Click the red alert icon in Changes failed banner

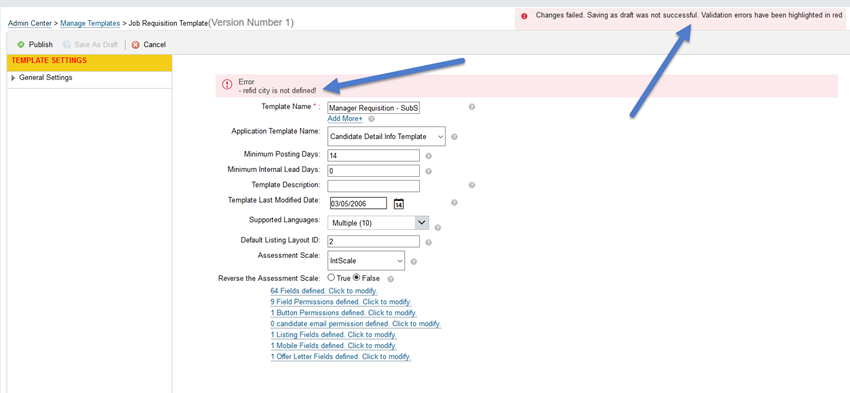(524, 16)
